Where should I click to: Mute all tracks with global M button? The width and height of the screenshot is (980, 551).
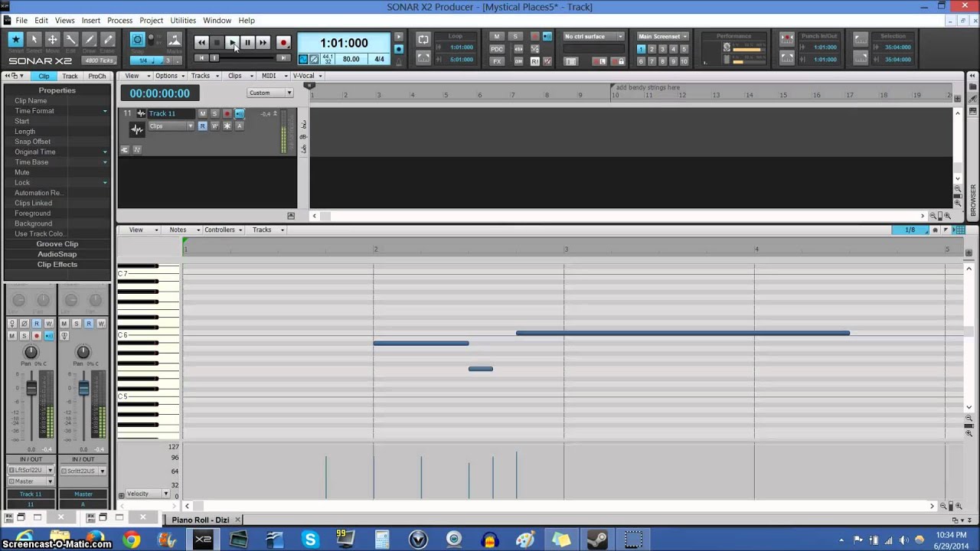click(497, 37)
